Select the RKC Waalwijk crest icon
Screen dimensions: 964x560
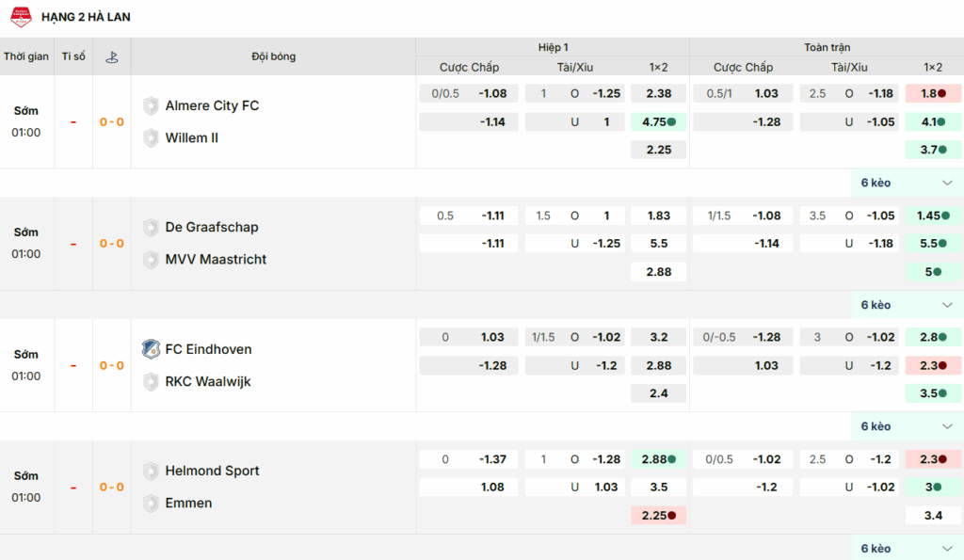151,381
